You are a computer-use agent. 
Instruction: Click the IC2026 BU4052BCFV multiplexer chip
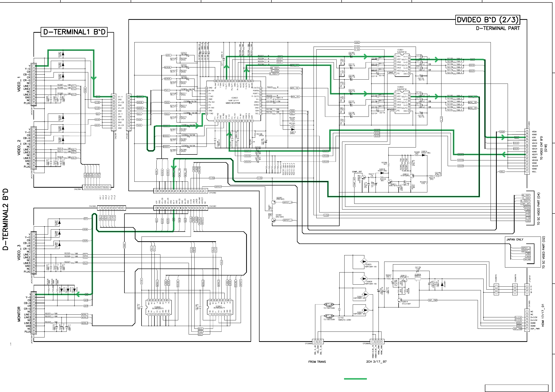pyautogui.click(x=159, y=307)
